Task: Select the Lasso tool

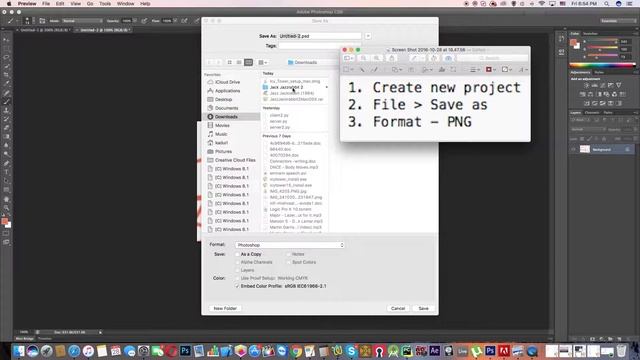Action: pos(6,57)
